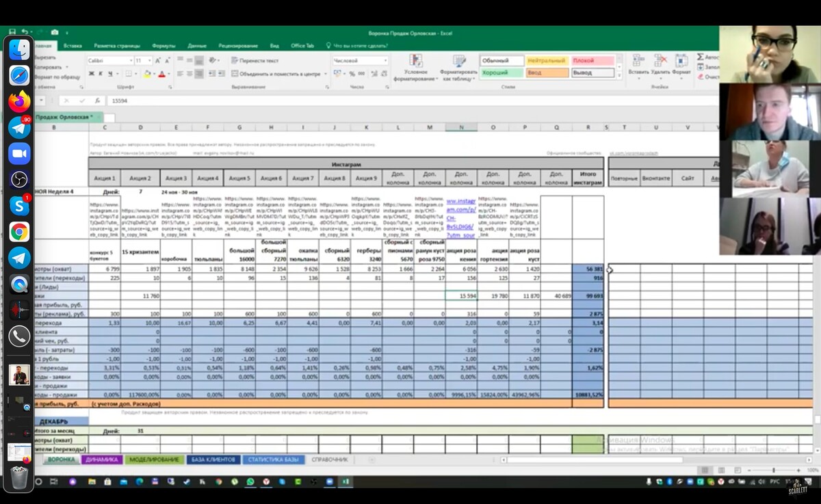Open Skype from the dock
Screen dimensions: 821x504
tap(19, 206)
